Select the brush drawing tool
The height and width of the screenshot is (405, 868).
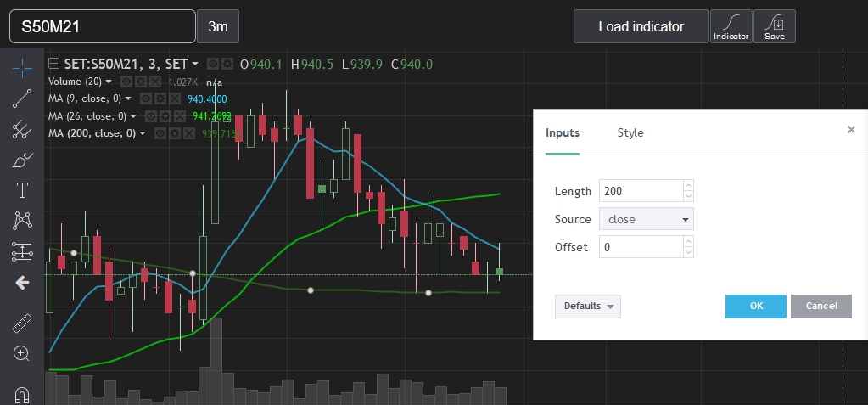(x=22, y=160)
